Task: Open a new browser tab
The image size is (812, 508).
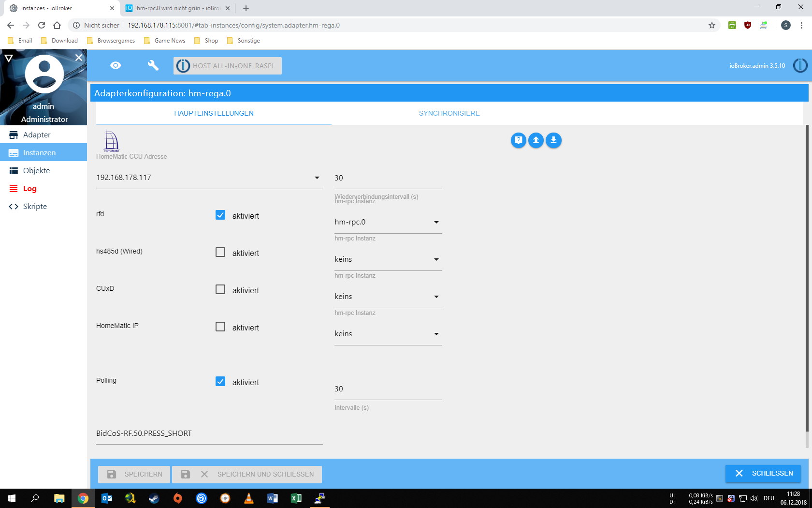Action: click(x=246, y=8)
